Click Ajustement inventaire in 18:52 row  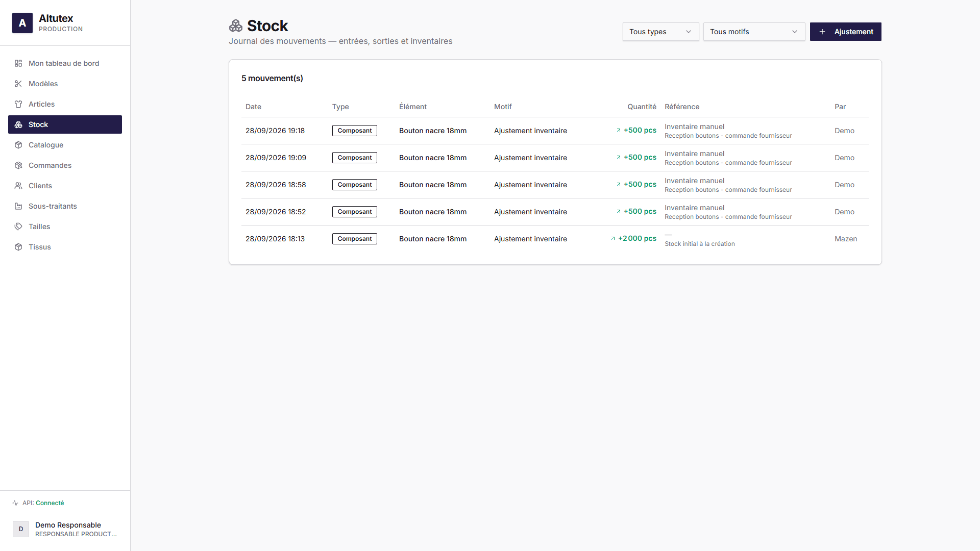click(530, 212)
